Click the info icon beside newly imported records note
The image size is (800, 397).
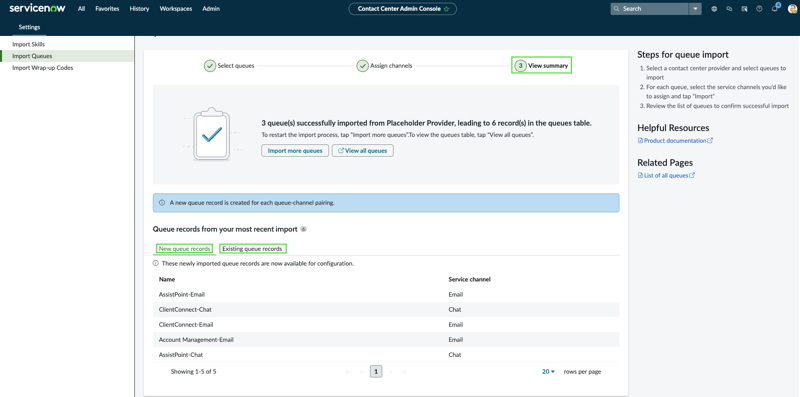tap(156, 264)
